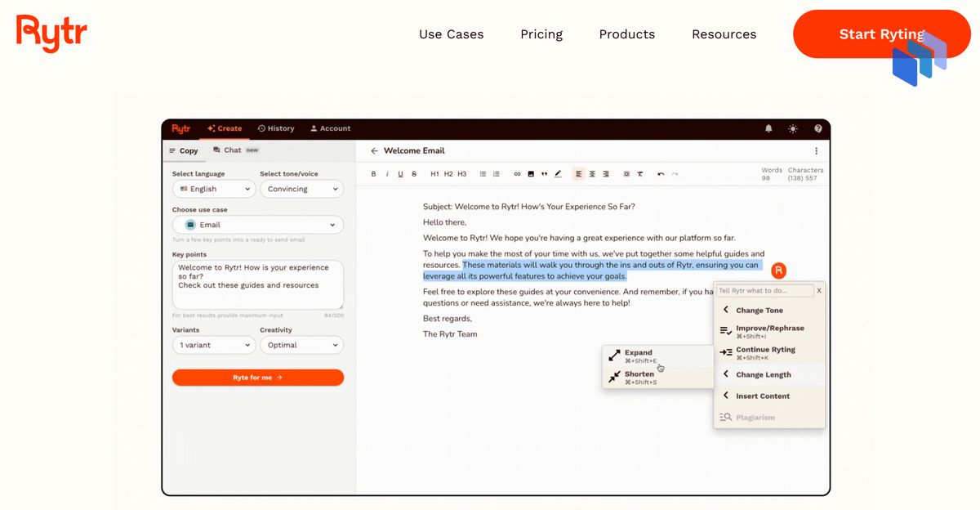Apply block quote formatting
This screenshot has width=980, height=510.
544,174
